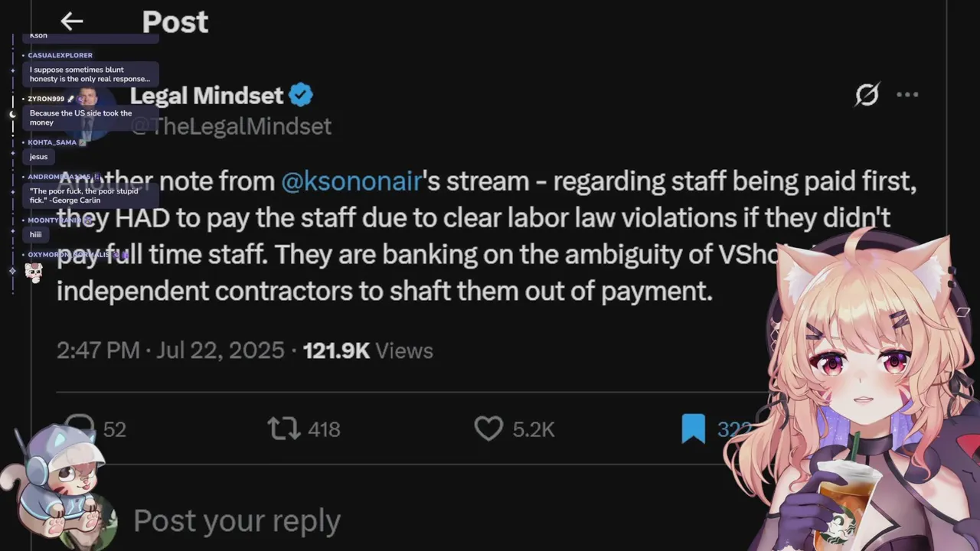980x551 pixels.
Task: Open the @TheLegalMindset handle
Action: pyautogui.click(x=231, y=126)
